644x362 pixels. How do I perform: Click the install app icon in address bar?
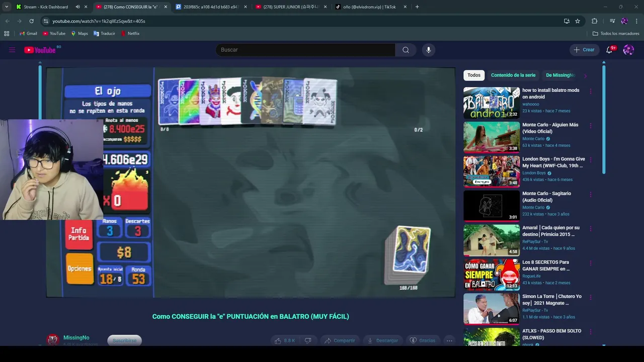567,21
